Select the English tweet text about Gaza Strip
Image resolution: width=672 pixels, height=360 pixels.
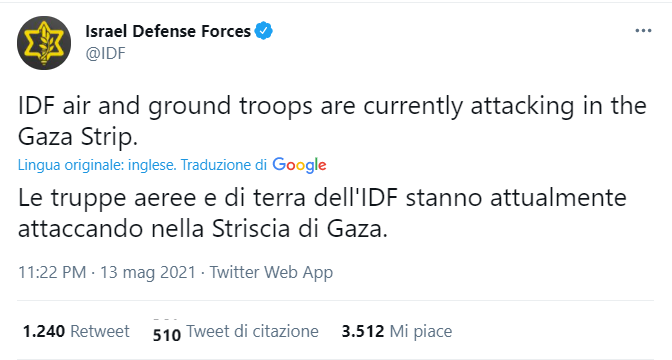(332, 121)
